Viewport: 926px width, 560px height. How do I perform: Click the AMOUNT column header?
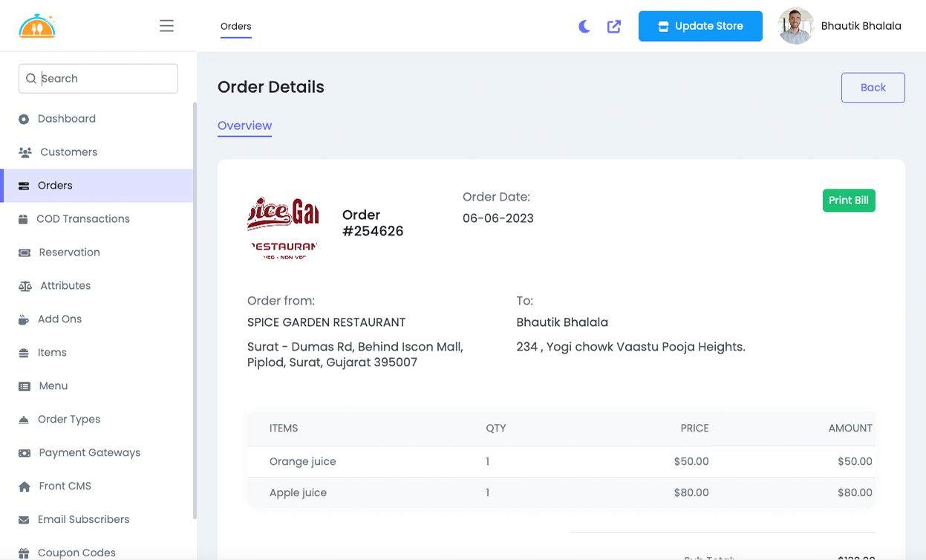[850, 429]
